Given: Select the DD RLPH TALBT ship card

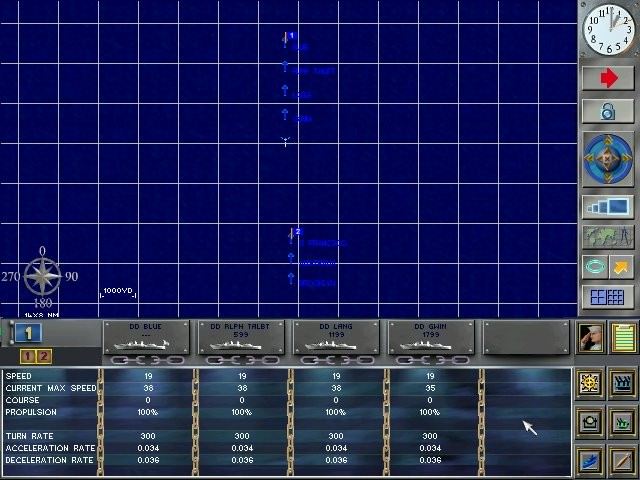Looking at the screenshot, I should (240, 337).
